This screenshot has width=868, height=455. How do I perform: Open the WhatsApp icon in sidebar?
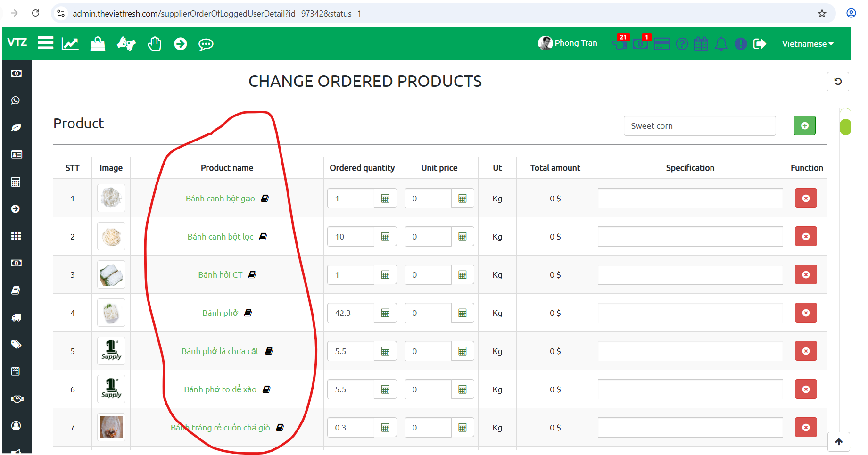pos(16,100)
